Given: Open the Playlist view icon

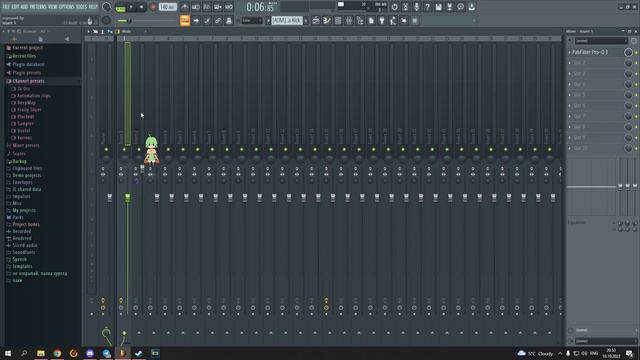Looking at the screenshot, I should pyautogui.click(x=316, y=20).
